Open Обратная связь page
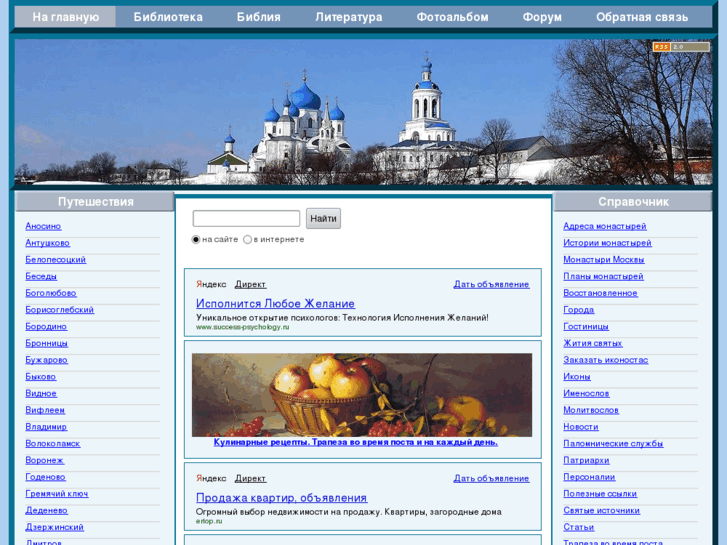 pyautogui.click(x=642, y=17)
